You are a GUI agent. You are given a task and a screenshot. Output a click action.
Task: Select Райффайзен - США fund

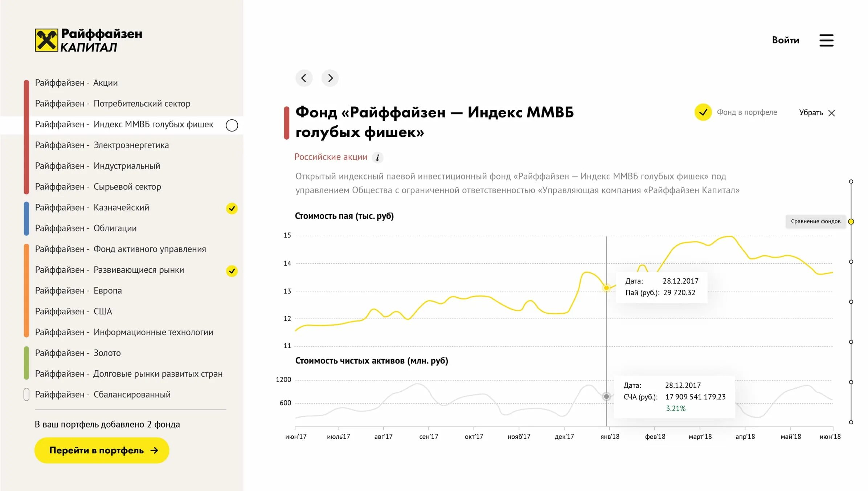74,311
